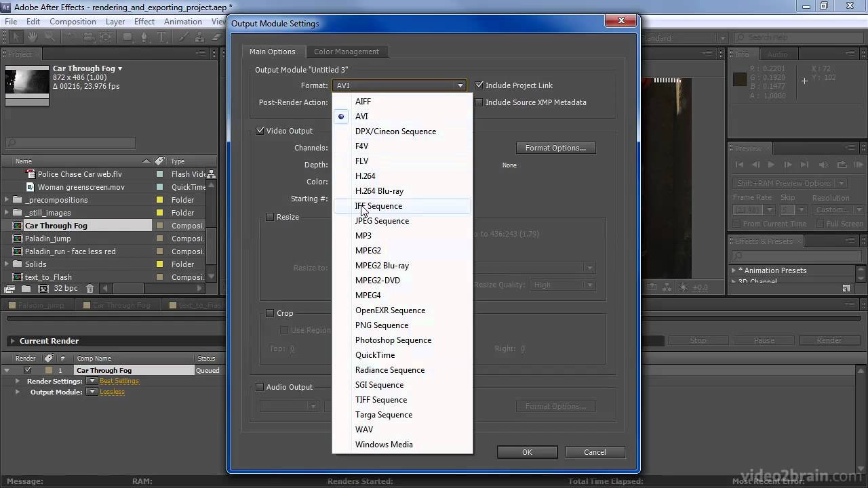868x488 pixels.
Task: Enable the Audio Output checkbox
Action: point(260,387)
